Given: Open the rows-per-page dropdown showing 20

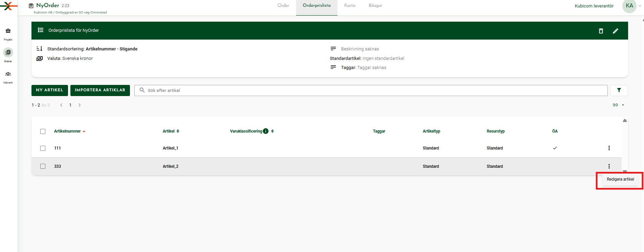Looking at the screenshot, I should [618, 105].
